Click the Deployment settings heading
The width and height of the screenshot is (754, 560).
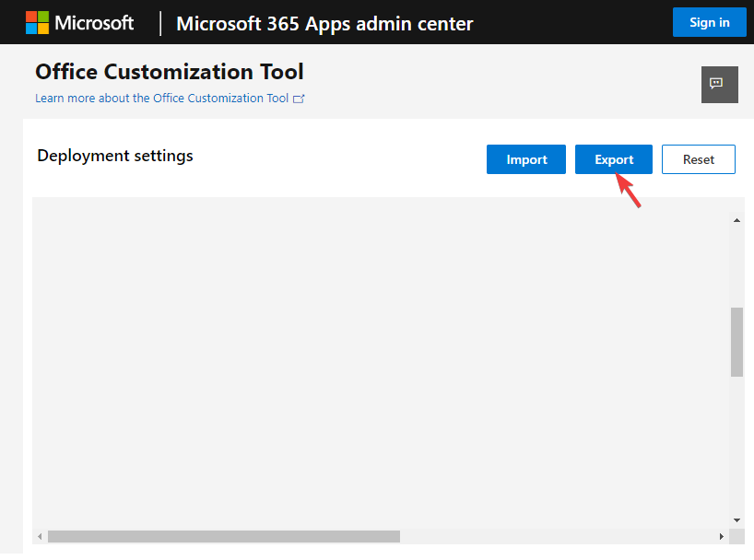tap(115, 156)
